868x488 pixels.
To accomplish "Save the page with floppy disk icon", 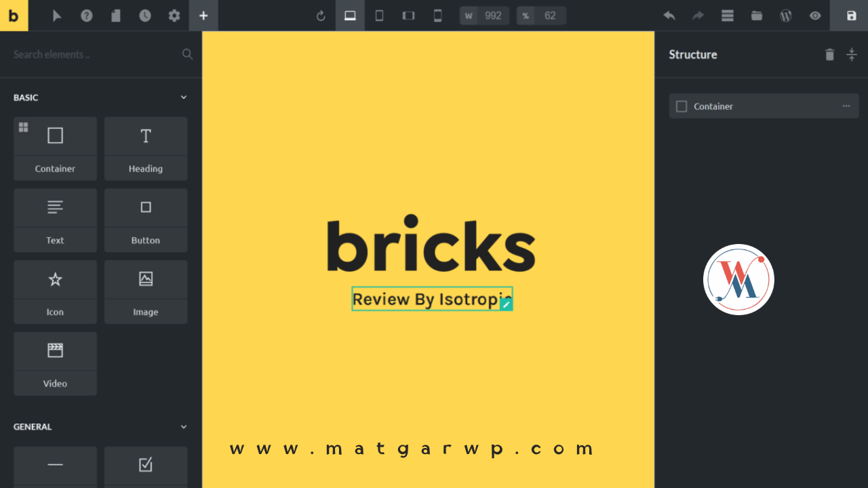I will [852, 16].
